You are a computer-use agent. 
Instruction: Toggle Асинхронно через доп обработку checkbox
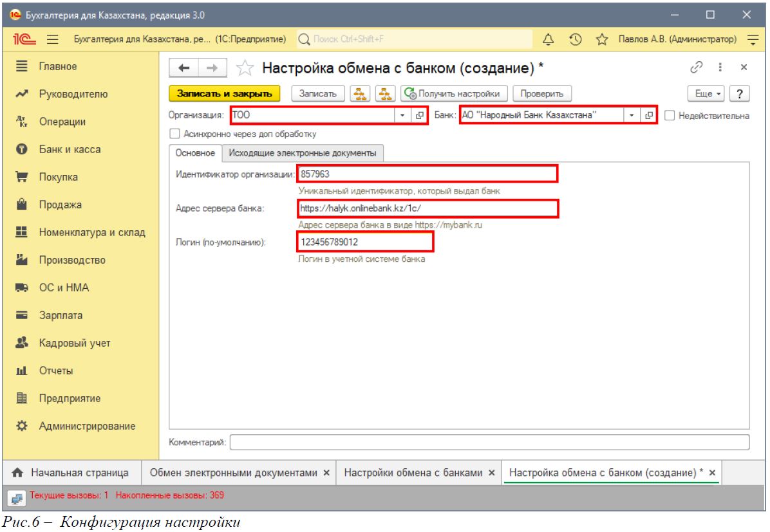click(x=174, y=134)
